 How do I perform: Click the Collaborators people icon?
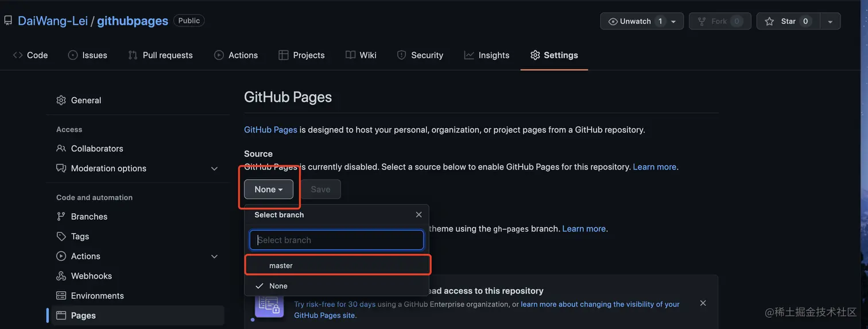61,148
